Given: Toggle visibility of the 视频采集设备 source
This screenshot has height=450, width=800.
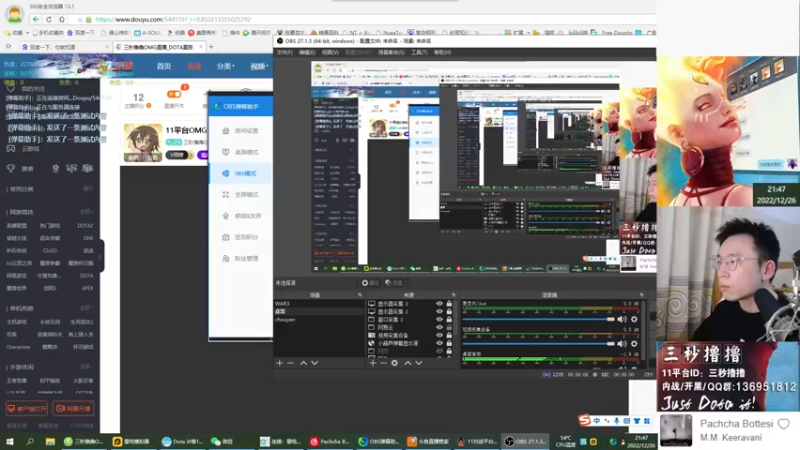Looking at the screenshot, I should 439,335.
